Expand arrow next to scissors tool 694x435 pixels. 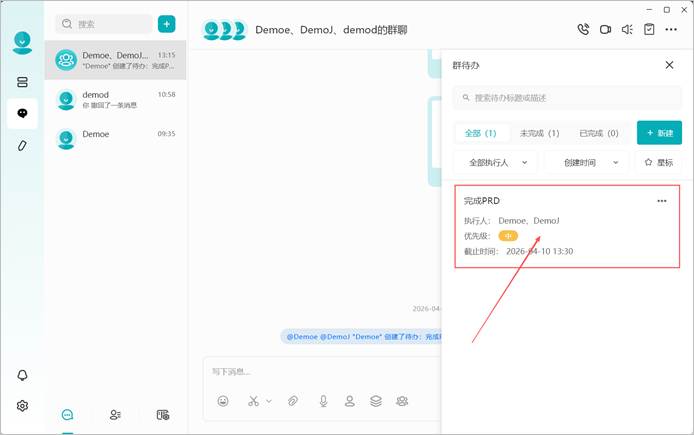[269, 401]
